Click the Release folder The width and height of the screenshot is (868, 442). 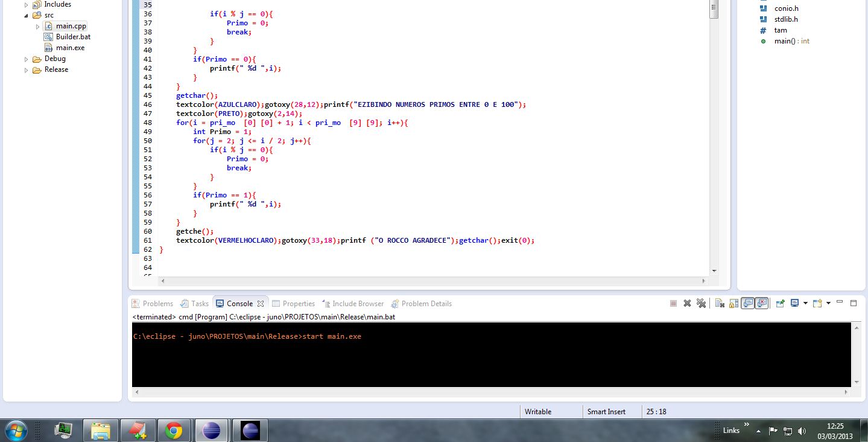pyautogui.click(x=56, y=69)
